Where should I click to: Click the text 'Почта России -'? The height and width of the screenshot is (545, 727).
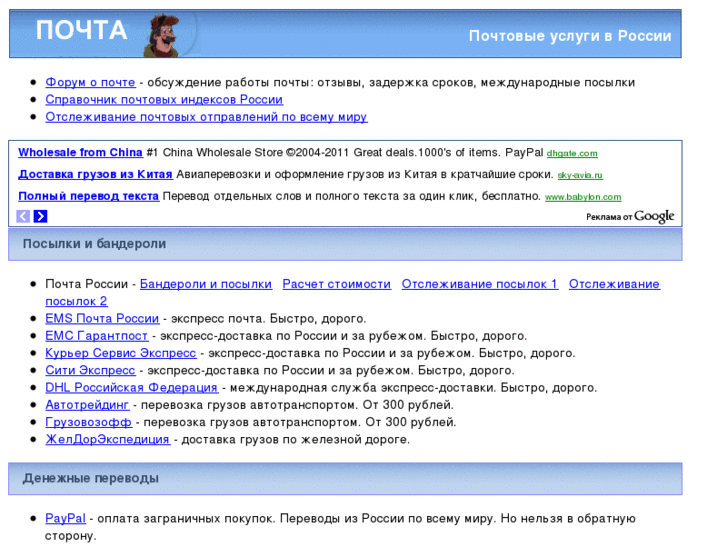[90, 284]
